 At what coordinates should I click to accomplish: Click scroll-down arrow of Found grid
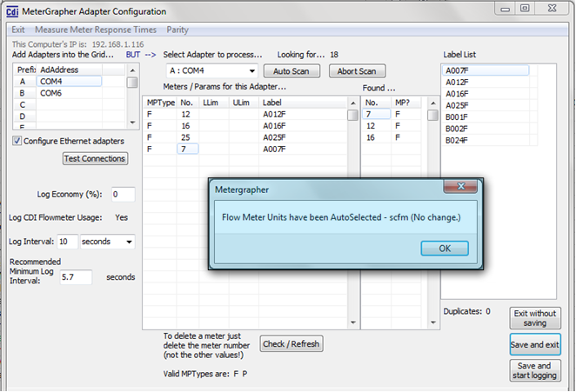pyautogui.click(x=433, y=322)
